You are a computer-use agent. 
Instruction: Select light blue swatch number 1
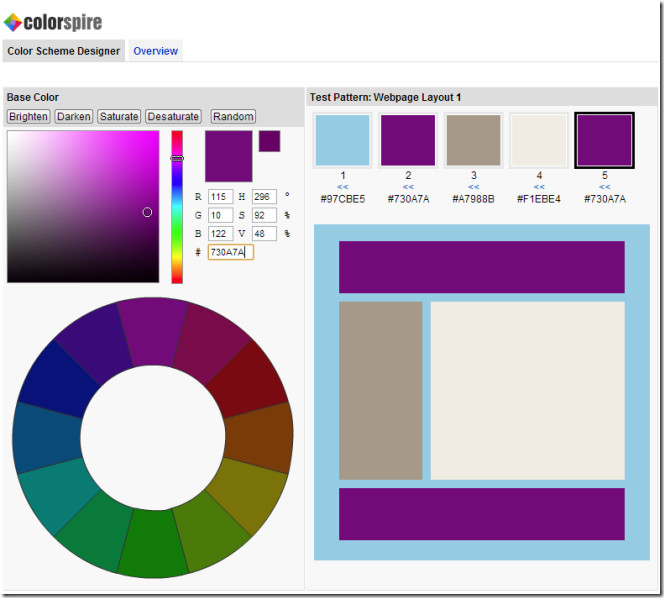342,140
